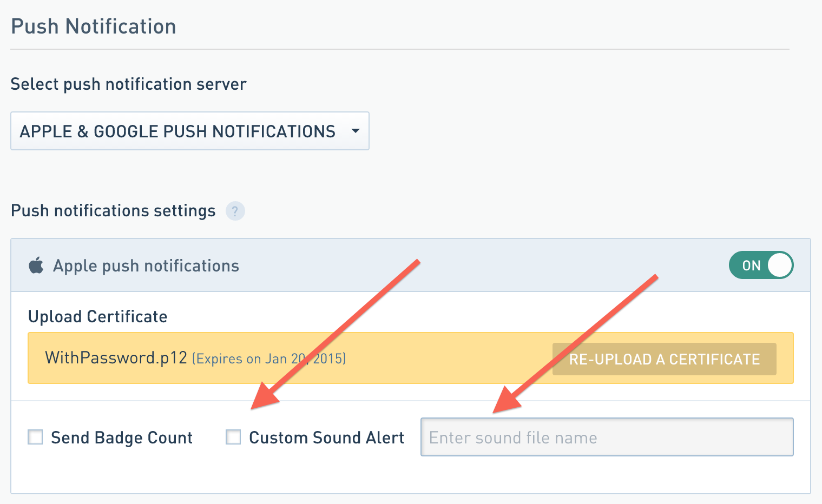822x504 pixels.
Task: Enable the Send Badge Count checkbox
Action: pos(35,437)
